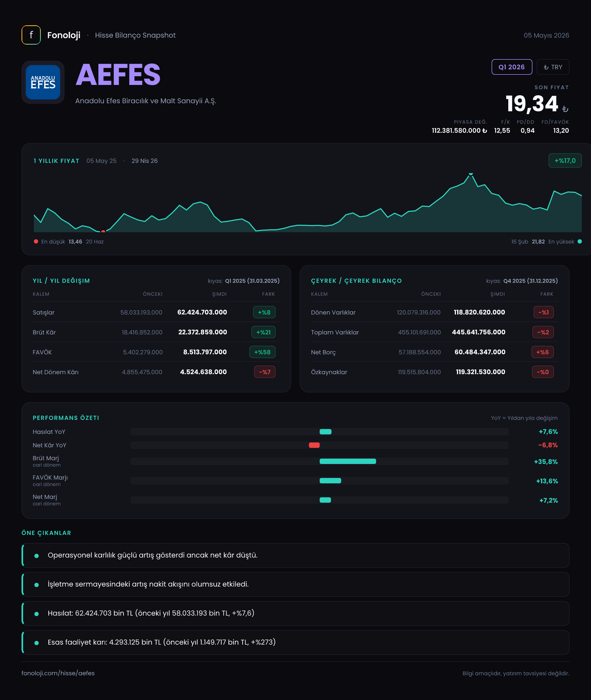Click the market value 112.381.580.000 figure

point(459,130)
